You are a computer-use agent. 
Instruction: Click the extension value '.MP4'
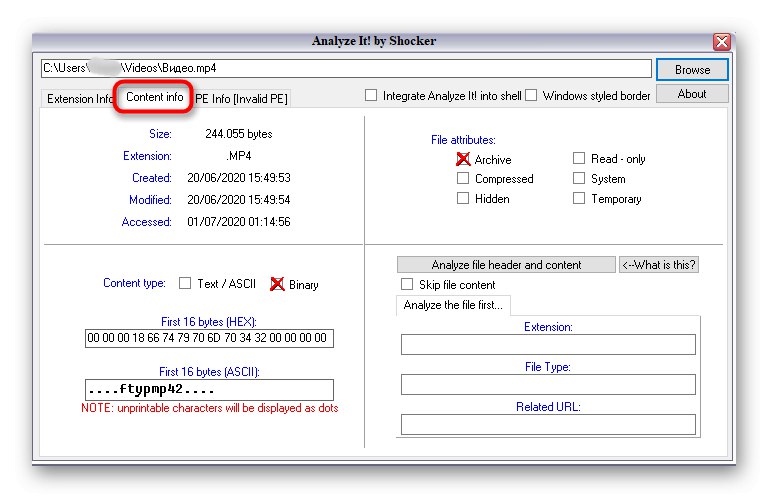(x=239, y=156)
